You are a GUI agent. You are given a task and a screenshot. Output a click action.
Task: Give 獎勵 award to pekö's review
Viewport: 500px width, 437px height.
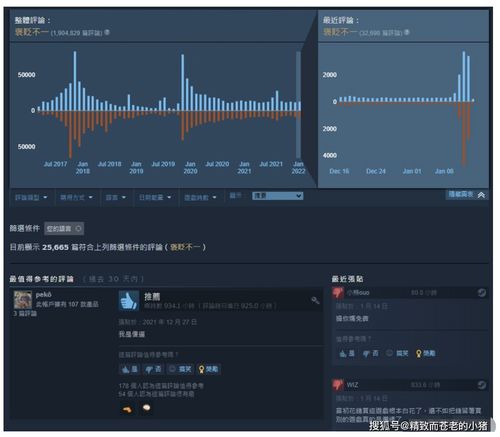(208, 369)
